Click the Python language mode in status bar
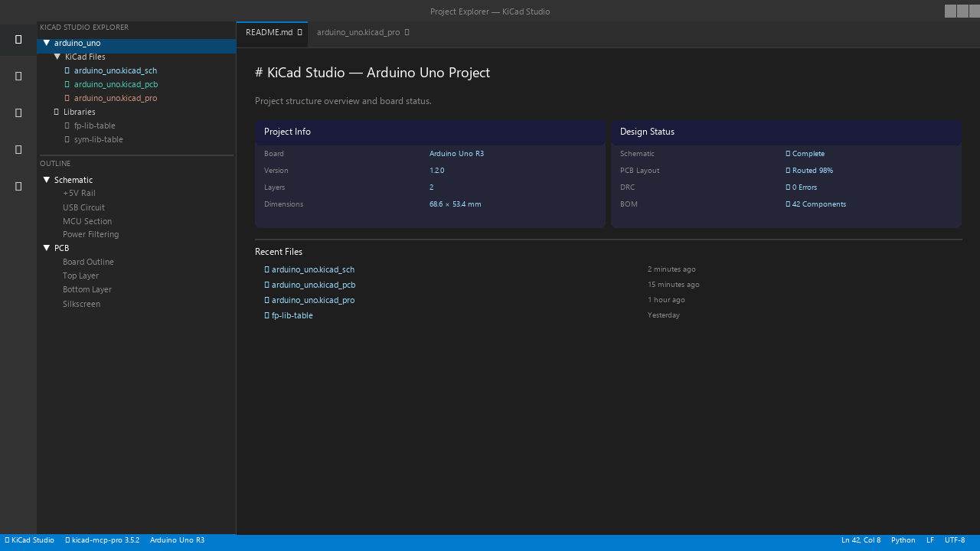The width and height of the screenshot is (980, 551). (903, 540)
